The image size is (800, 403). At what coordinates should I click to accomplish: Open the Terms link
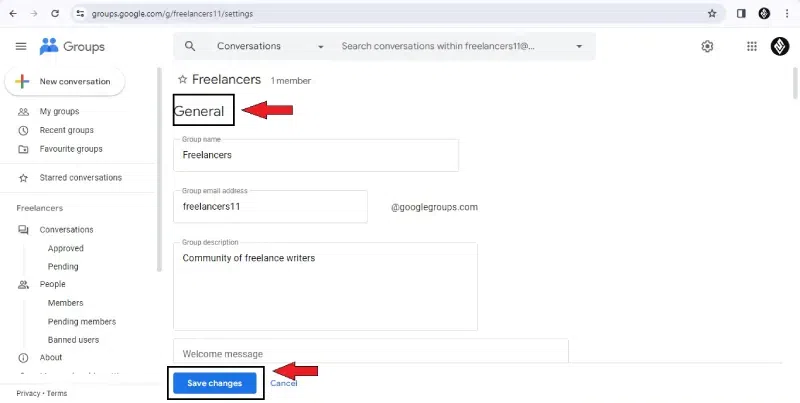click(57, 393)
